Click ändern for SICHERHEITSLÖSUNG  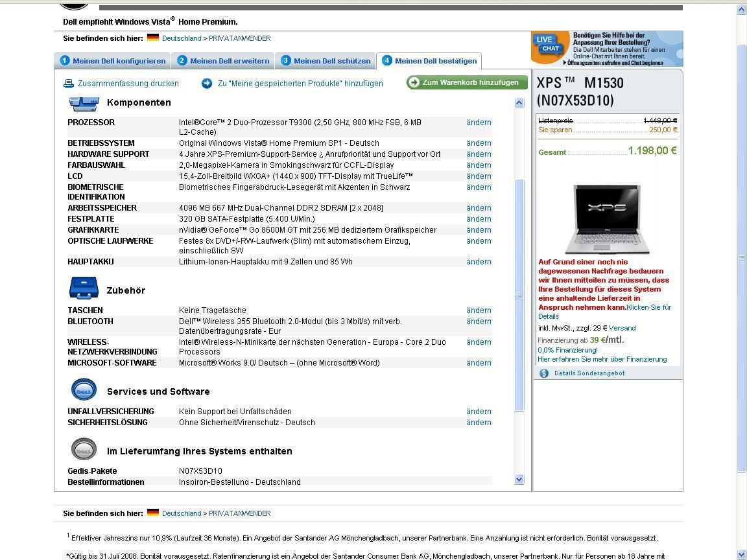(479, 423)
